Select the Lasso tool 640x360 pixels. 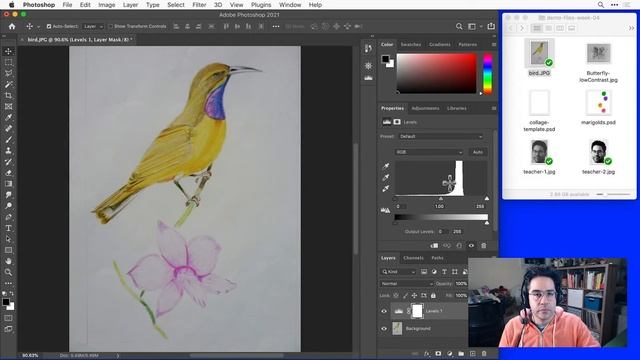(8, 73)
